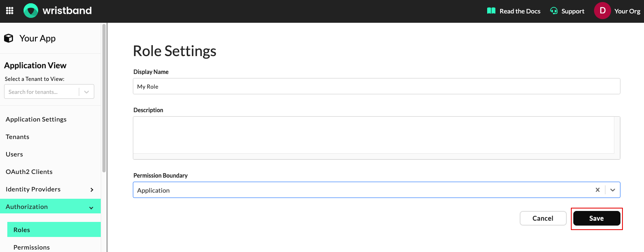Screen dimensions: 644x252
Task: Click the Wristband logo icon
Action: (31, 11)
